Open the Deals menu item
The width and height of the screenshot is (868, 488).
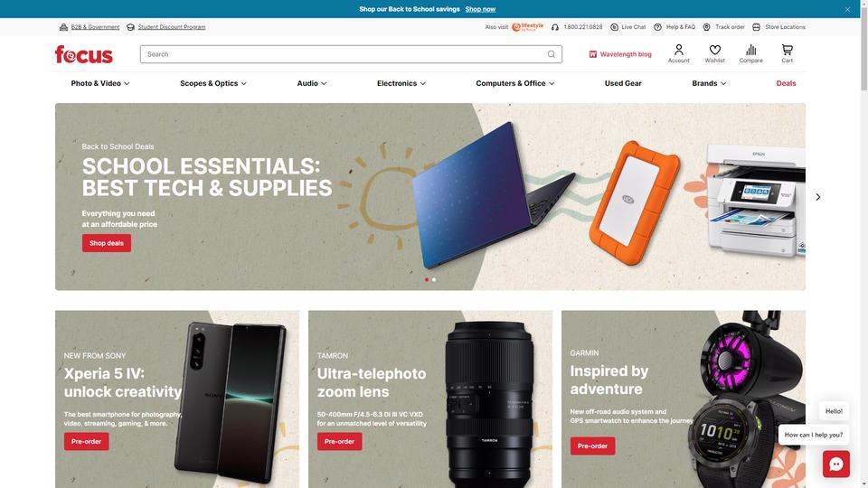tap(786, 83)
